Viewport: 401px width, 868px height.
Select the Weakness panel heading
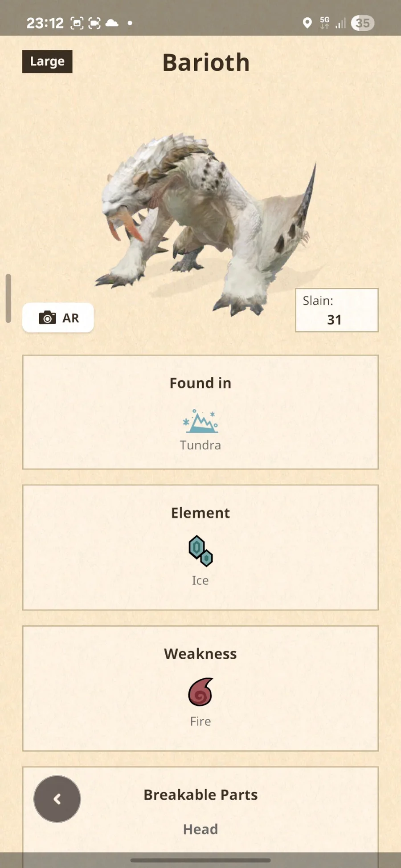click(x=200, y=654)
